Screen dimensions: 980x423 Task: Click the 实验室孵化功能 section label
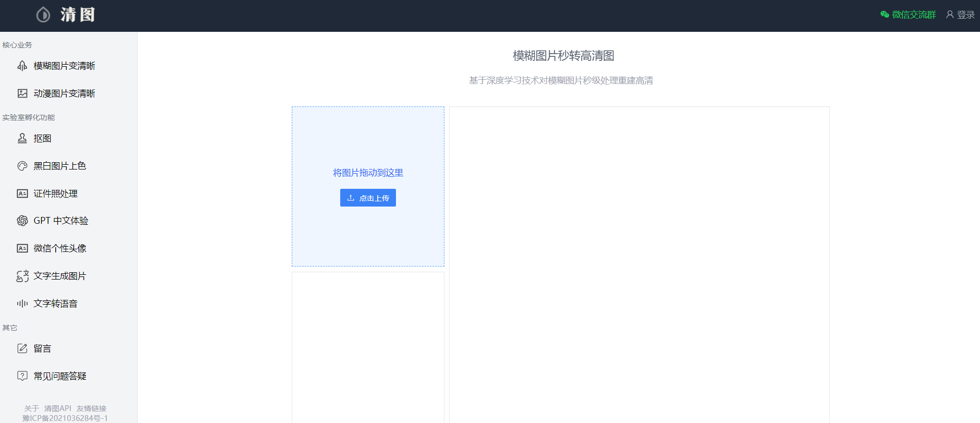(x=28, y=117)
